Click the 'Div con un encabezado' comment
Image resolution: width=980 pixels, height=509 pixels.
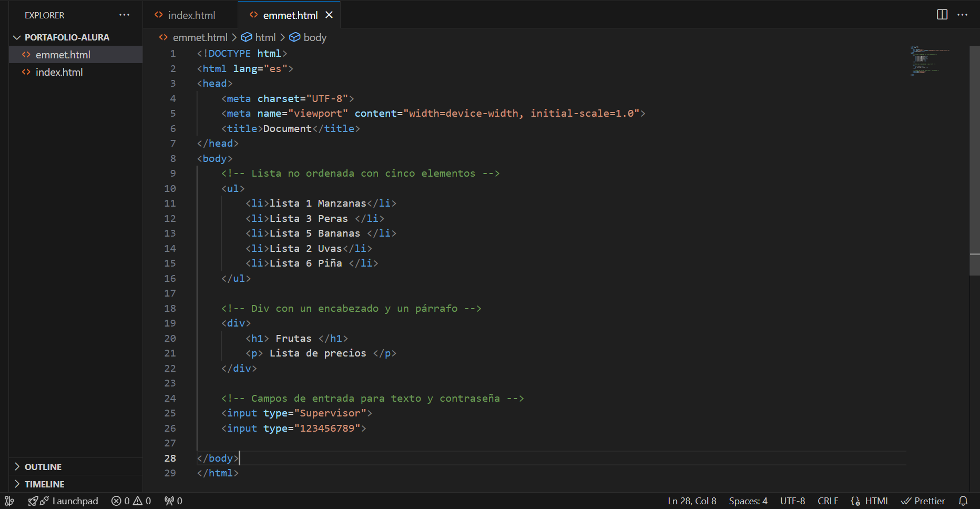tap(351, 309)
